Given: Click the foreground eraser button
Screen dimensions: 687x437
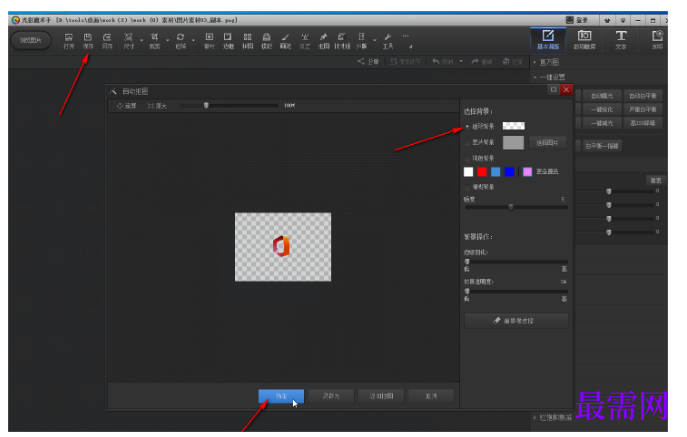Looking at the screenshot, I should click(516, 321).
